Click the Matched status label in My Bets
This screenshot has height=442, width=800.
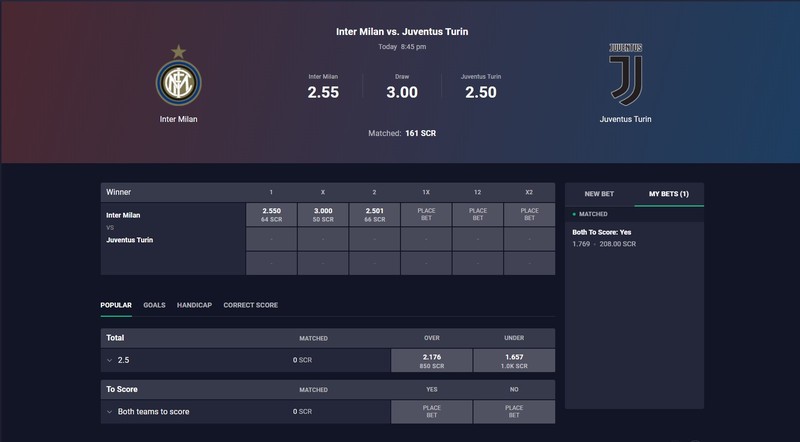pos(592,214)
